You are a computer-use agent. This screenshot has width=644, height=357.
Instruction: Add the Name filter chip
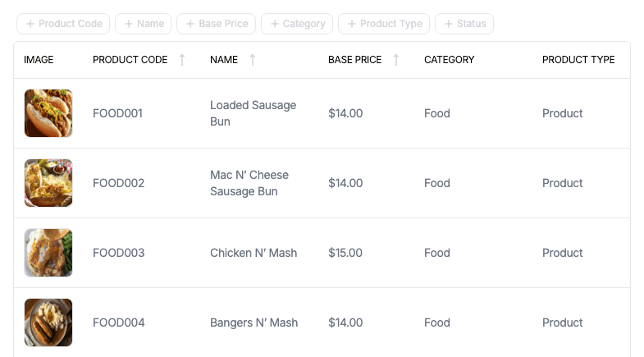pos(144,24)
